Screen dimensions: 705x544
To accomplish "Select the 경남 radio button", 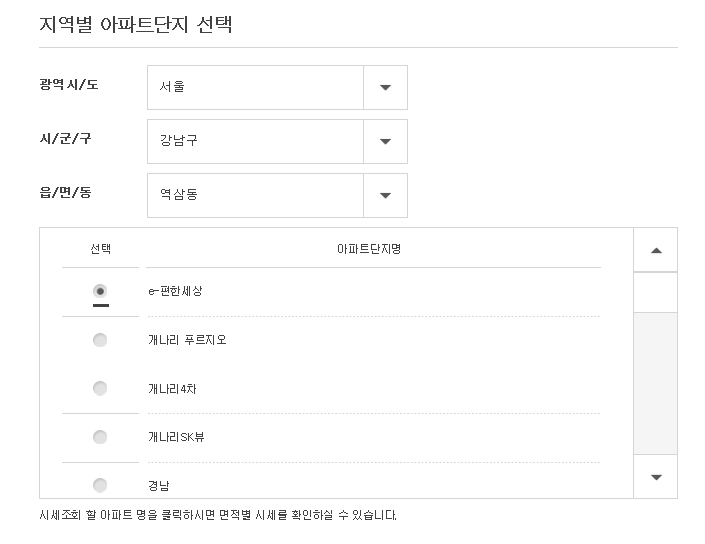I will (100, 485).
